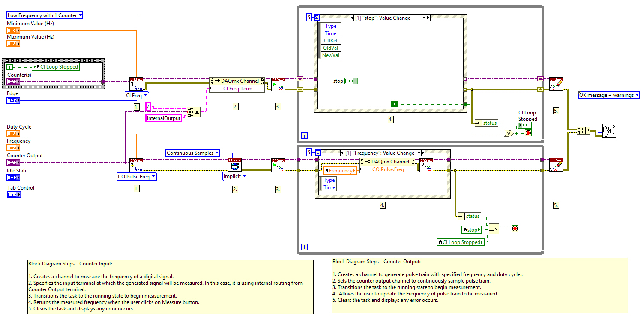Click the DAQmx Timing VI icon
Screen dimensions: 644x319
235,165
